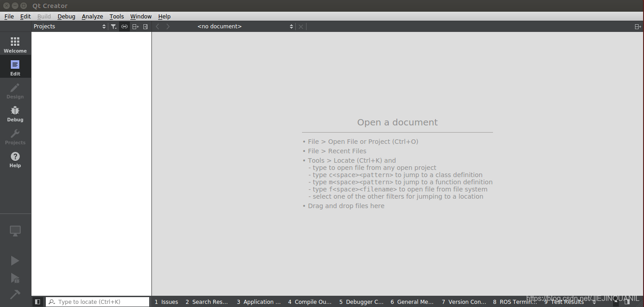
Task: Open the Projects view selector dropdown
Action: coord(70,27)
